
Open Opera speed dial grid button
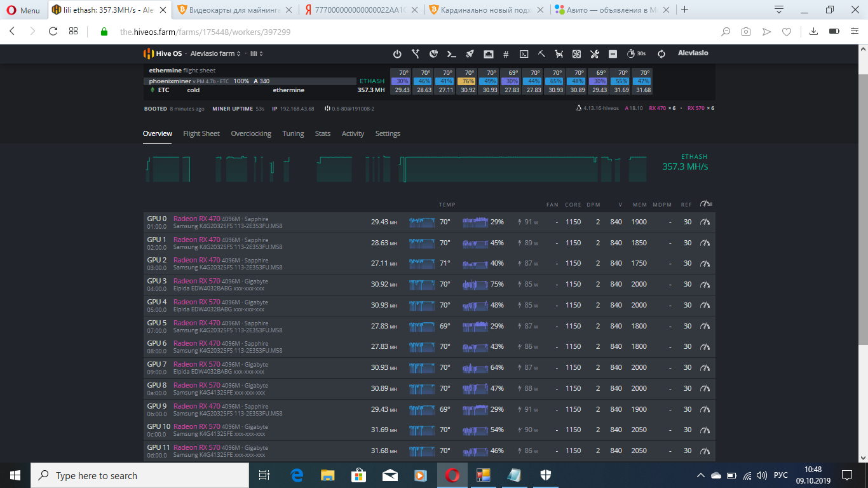coord(74,31)
